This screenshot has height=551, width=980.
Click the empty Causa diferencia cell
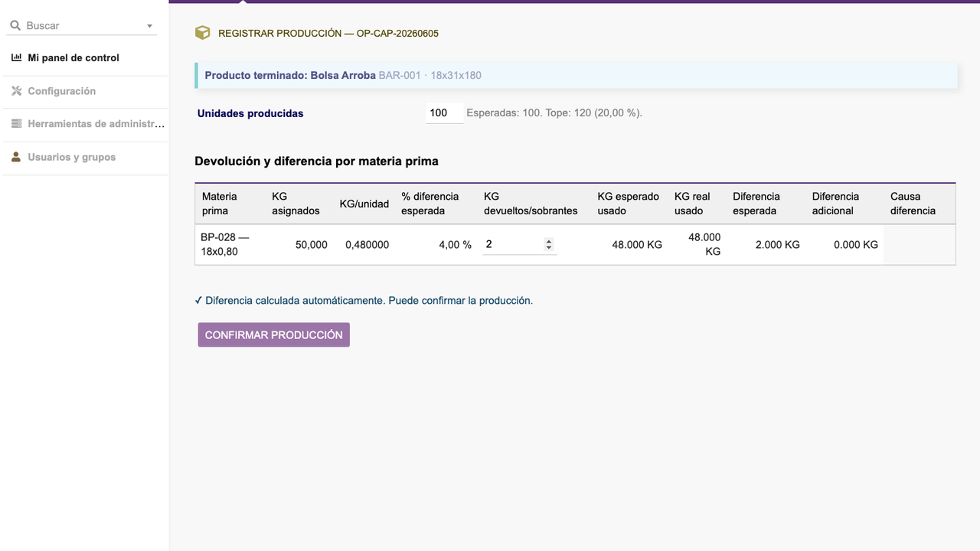[920, 245]
